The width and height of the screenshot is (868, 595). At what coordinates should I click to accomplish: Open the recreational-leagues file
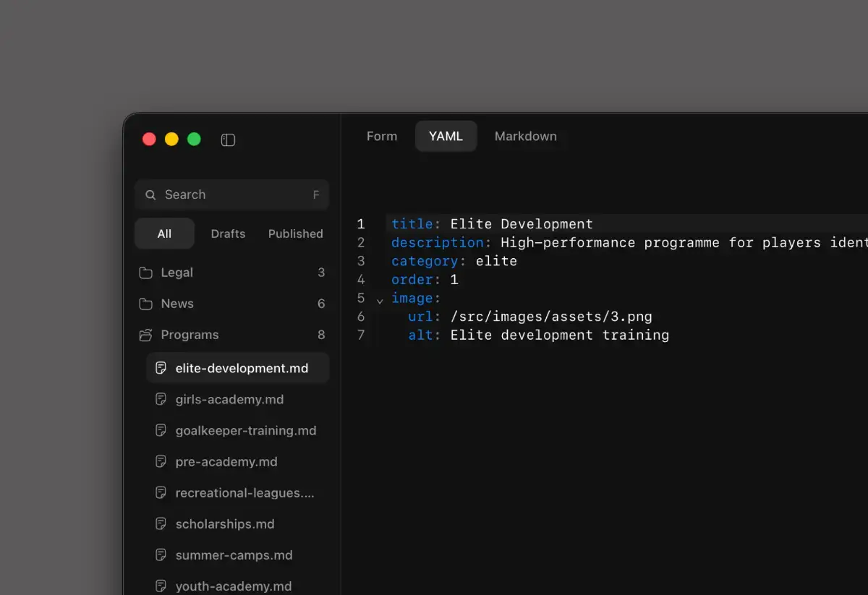(x=237, y=492)
